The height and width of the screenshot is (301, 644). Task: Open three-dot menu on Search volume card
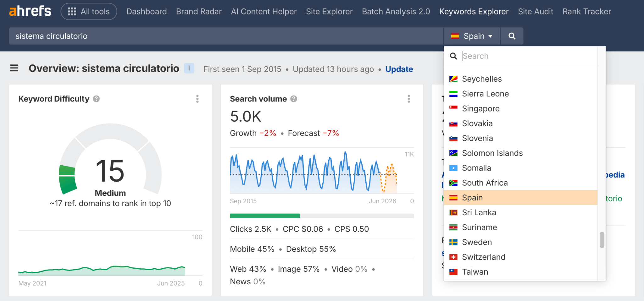pyautogui.click(x=409, y=99)
